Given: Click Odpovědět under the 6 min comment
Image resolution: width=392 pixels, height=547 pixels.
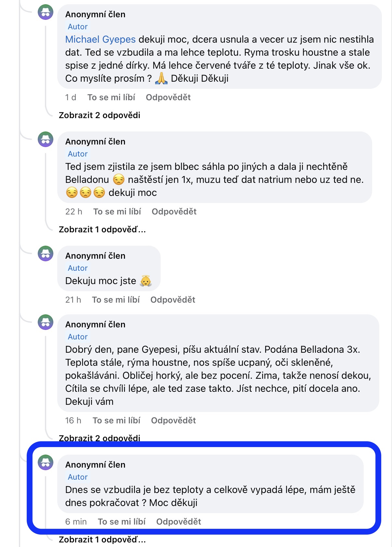Looking at the screenshot, I should tap(179, 522).
